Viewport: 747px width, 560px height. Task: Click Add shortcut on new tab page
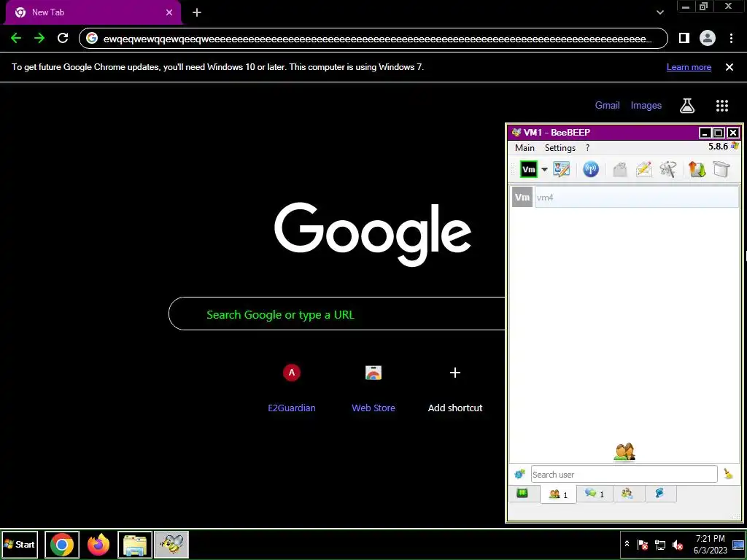[455, 387]
